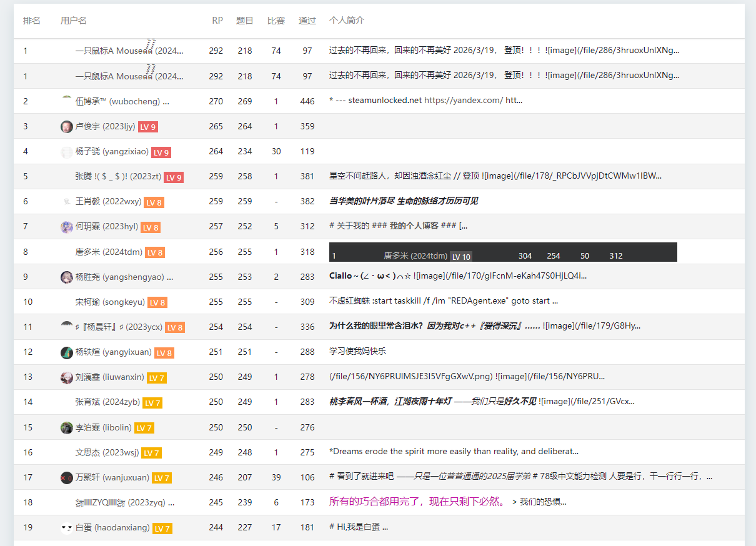This screenshot has width=756, height=546.
Task: Click 刘满鑫's avatar icon
Action: pos(66,377)
